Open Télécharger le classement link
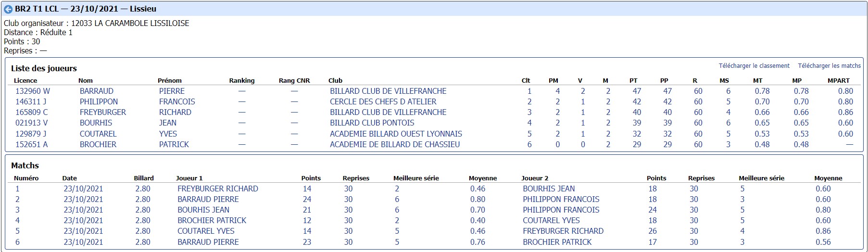Viewport: 868px width, 252px height. tap(754, 66)
